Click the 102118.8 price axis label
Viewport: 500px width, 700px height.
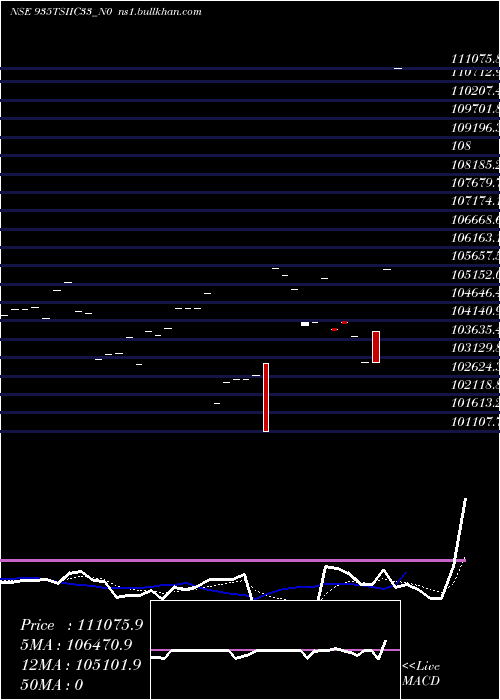click(x=475, y=385)
